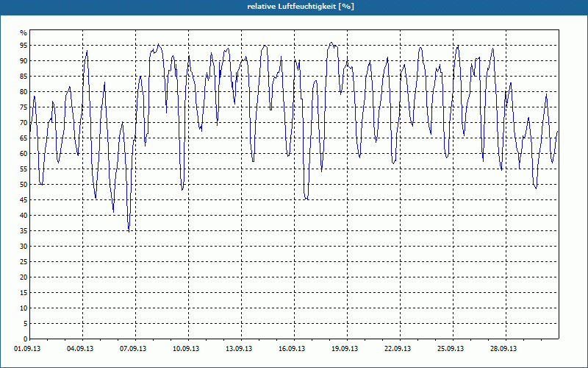Select the date label '04.09.13'
Screen dimensions: 588x368
pyautogui.click(x=80, y=349)
